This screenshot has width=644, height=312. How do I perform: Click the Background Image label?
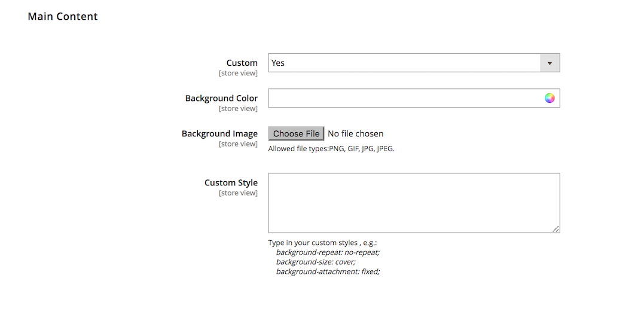click(x=219, y=134)
